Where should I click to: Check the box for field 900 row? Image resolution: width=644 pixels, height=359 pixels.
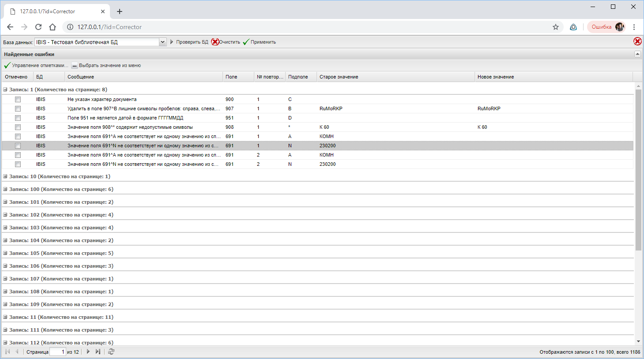(18, 99)
